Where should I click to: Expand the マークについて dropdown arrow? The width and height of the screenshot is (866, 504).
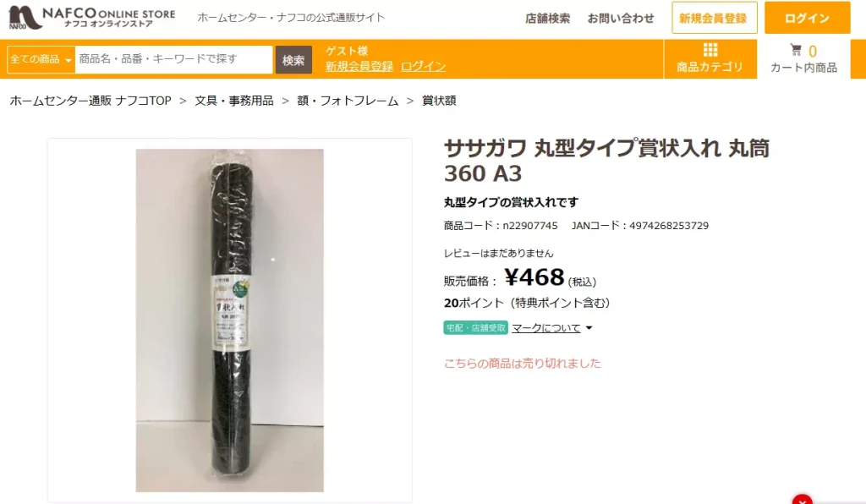589,328
